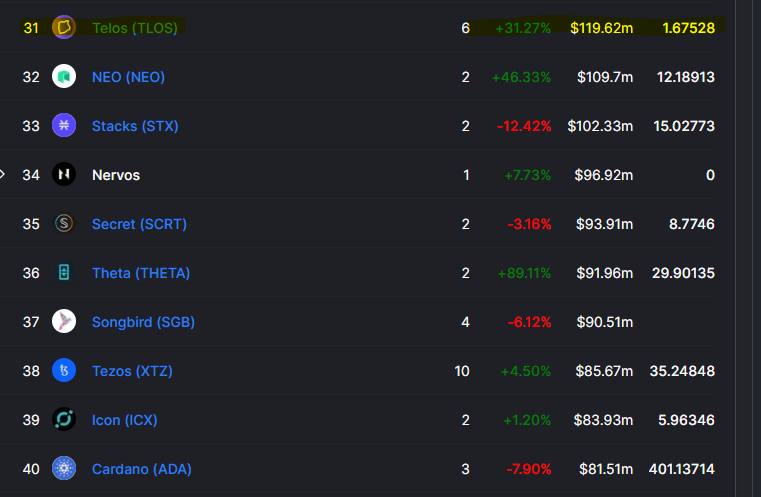Click the rank number 39
The width and height of the screenshot is (761, 497).
pos(31,420)
